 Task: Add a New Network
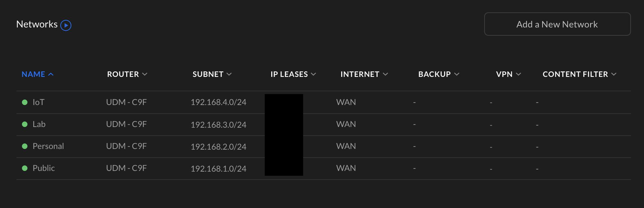pos(557,24)
